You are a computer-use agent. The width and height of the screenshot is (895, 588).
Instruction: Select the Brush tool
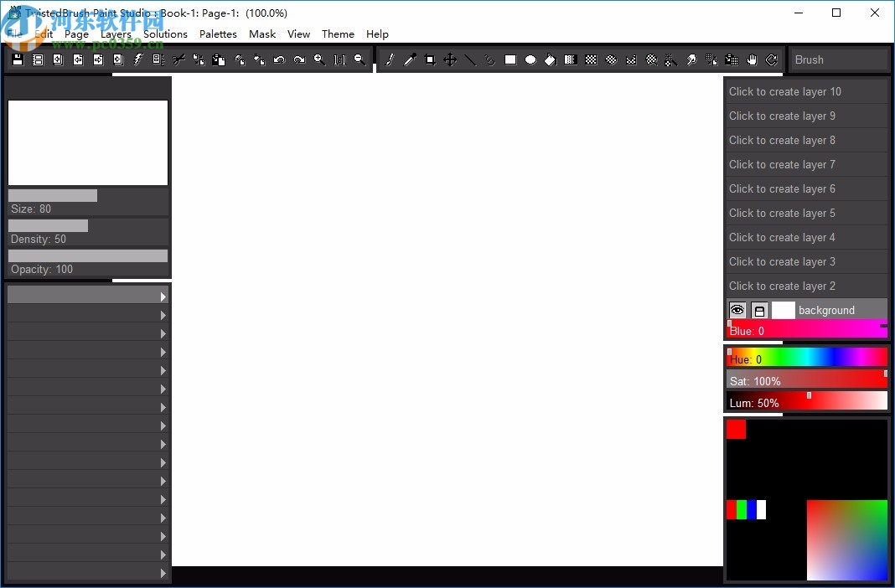(387, 59)
